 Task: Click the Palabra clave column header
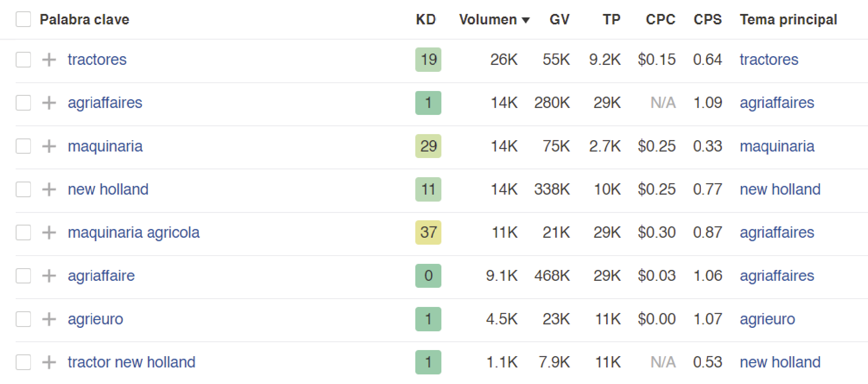point(84,19)
